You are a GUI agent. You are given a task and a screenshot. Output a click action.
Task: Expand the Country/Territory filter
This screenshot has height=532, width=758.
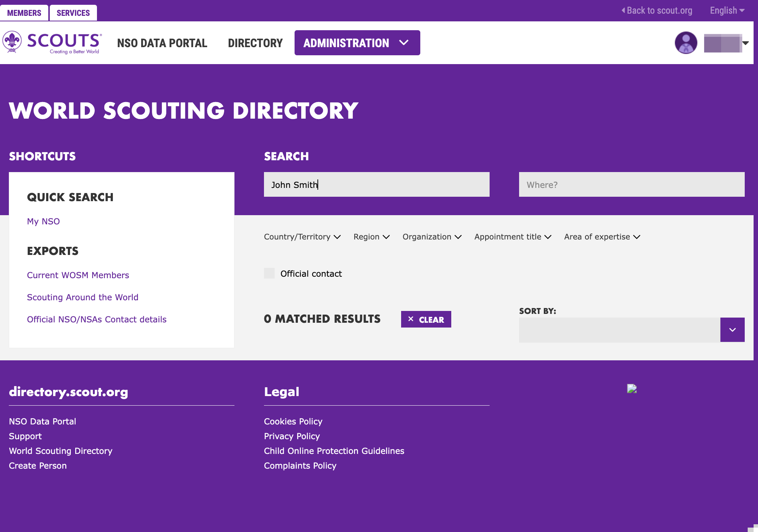click(x=302, y=237)
